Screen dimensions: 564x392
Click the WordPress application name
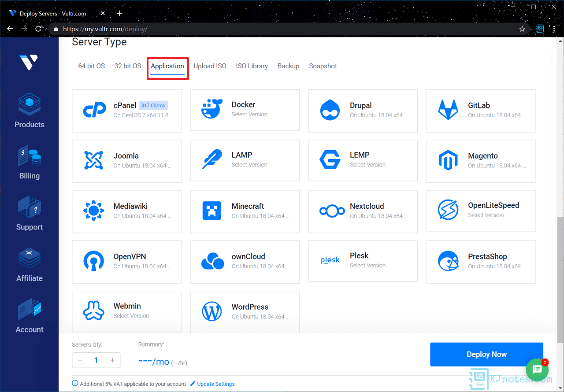pyautogui.click(x=250, y=307)
